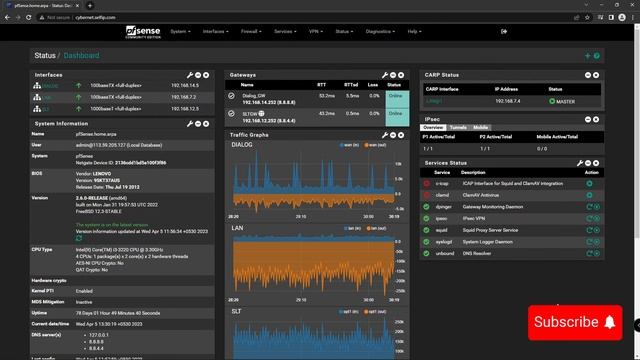Bookmark this page with star icon
The image size is (640, 360).
pyautogui.click(x=587, y=18)
